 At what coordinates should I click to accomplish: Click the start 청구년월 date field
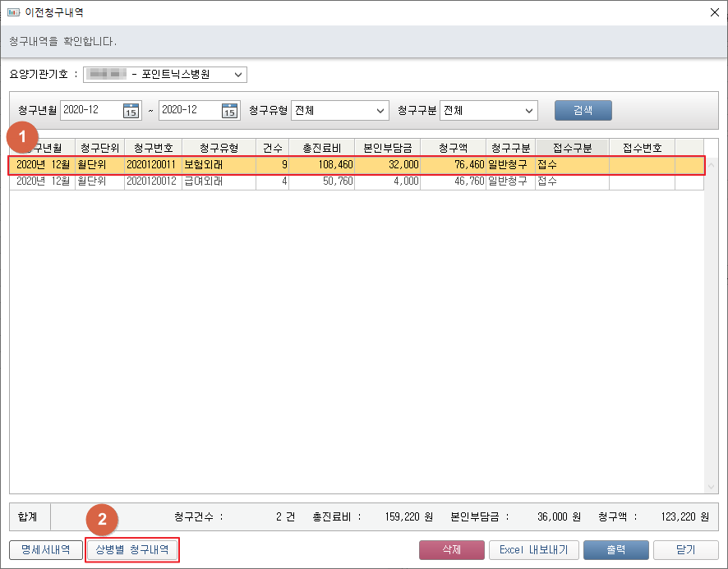point(90,111)
